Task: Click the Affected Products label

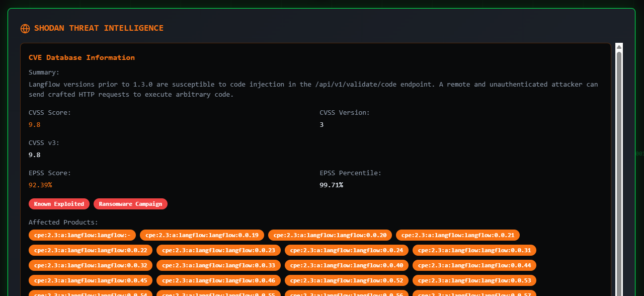Action: tap(63, 222)
